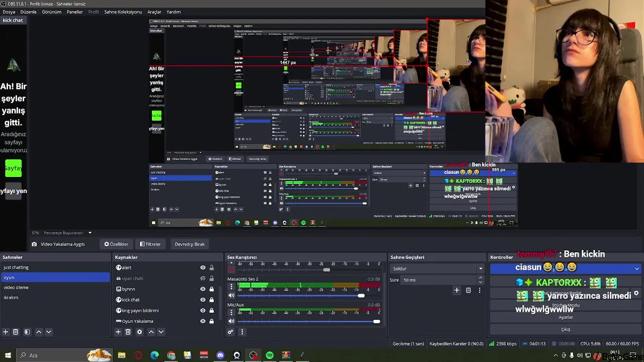The image size is (644, 362).
Task: Open the Düzenle menu
Action: click(28, 12)
